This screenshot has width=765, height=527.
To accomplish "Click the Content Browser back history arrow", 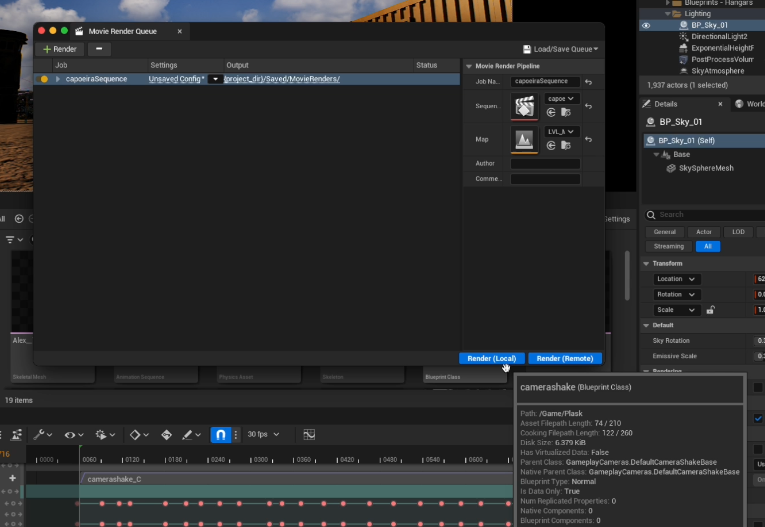I will pos(19,219).
